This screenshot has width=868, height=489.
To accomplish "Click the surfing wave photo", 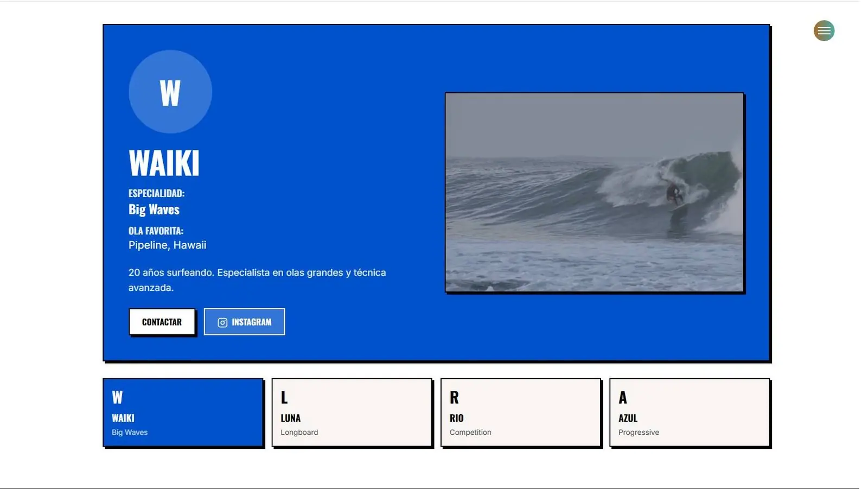I will pyautogui.click(x=594, y=192).
